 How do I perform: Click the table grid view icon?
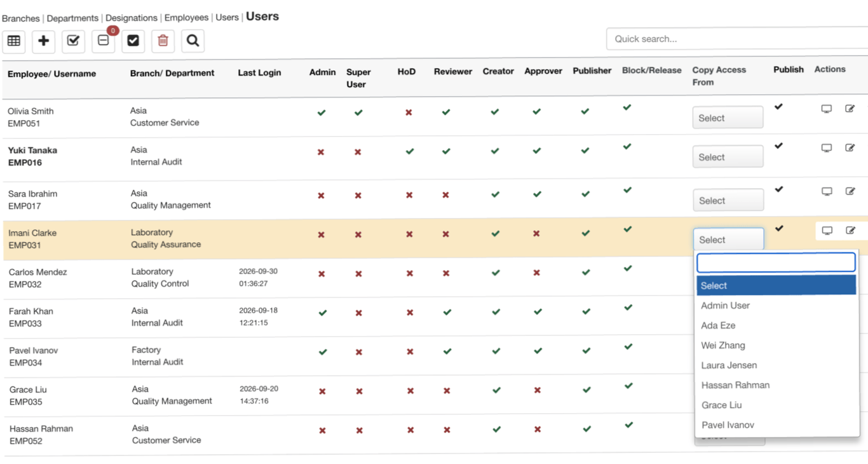tap(14, 41)
